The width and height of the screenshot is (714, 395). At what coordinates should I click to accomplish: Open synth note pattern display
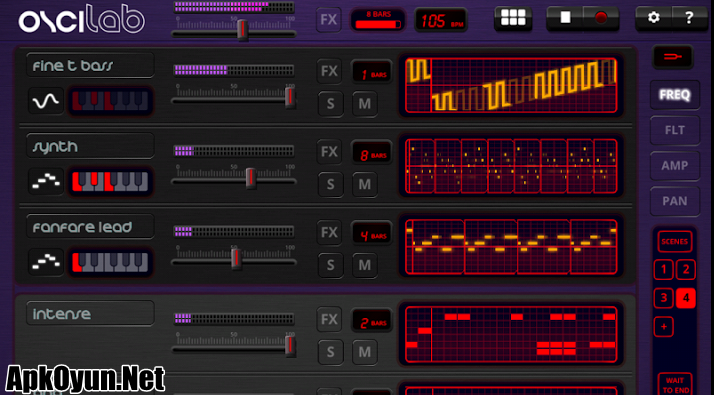[511, 166]
